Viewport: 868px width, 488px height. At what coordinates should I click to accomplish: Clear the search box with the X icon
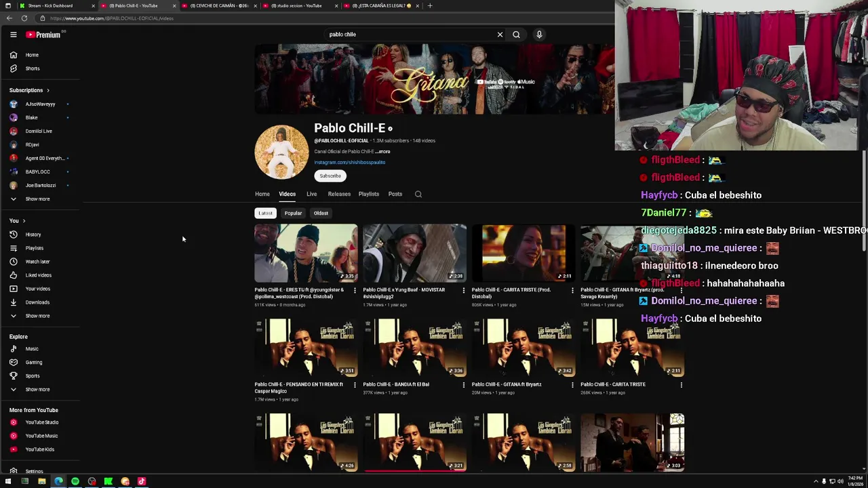(500, 35)
